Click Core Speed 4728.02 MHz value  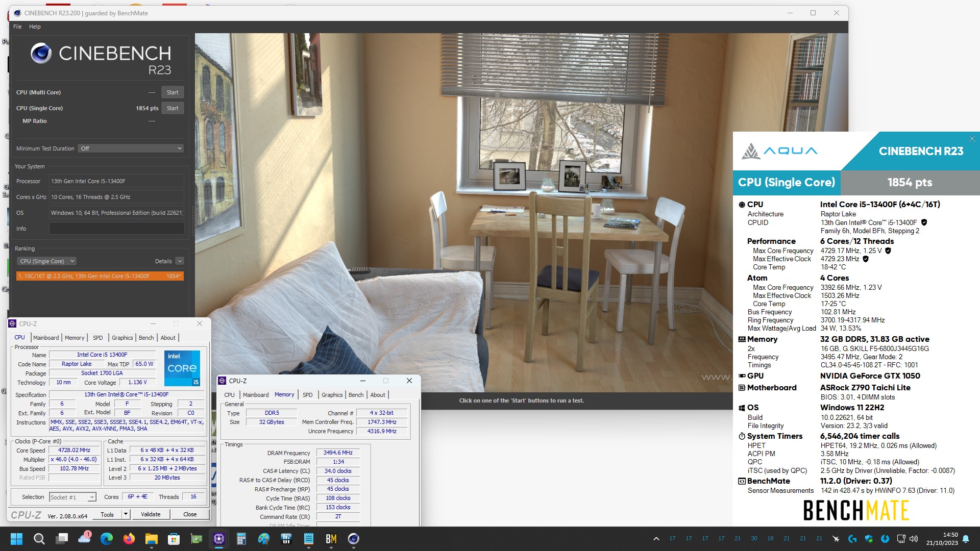[74, 450]
